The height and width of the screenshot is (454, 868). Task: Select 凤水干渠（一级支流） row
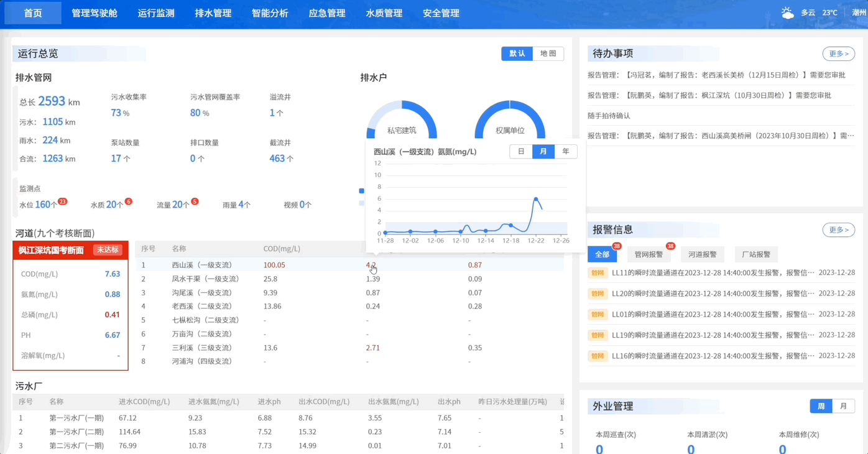349,279
